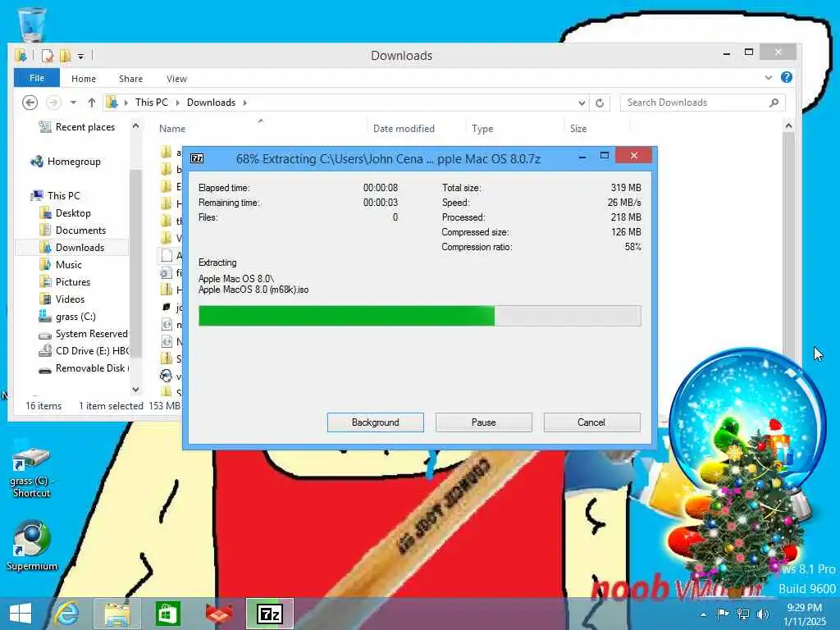This screenshot has height=630, width=840.
Task: Open Desktop in navigation pane
Action: [x=66, y=212]
